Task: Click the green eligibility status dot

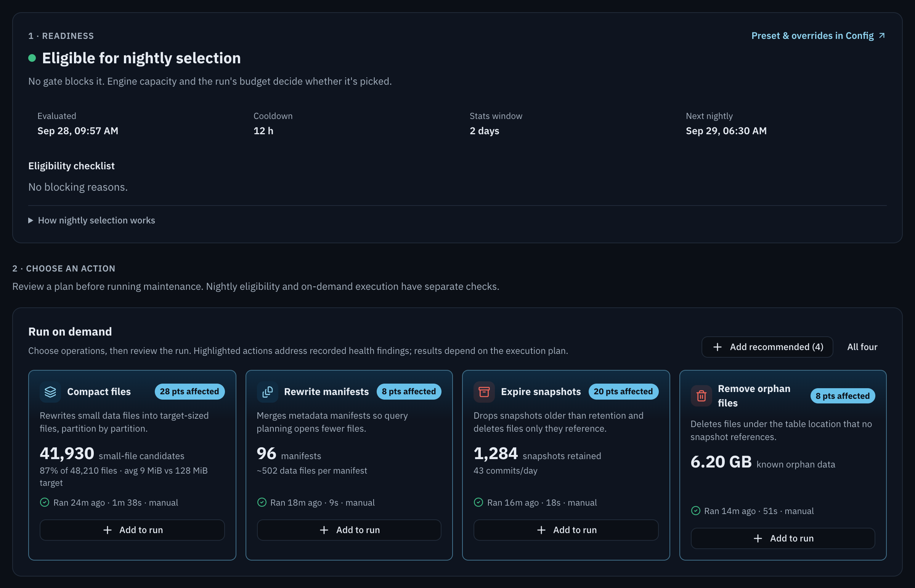Action: (x=32, y=58)
